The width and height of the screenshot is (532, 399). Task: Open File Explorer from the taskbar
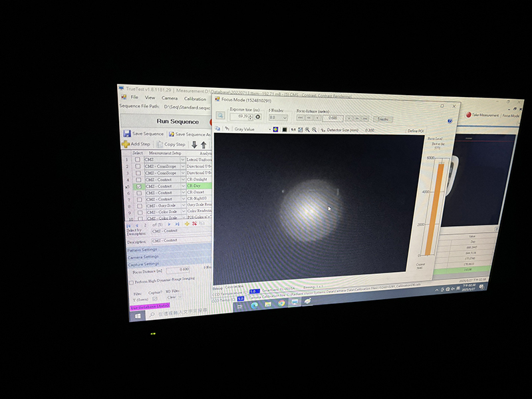click(x=268, y=304)
